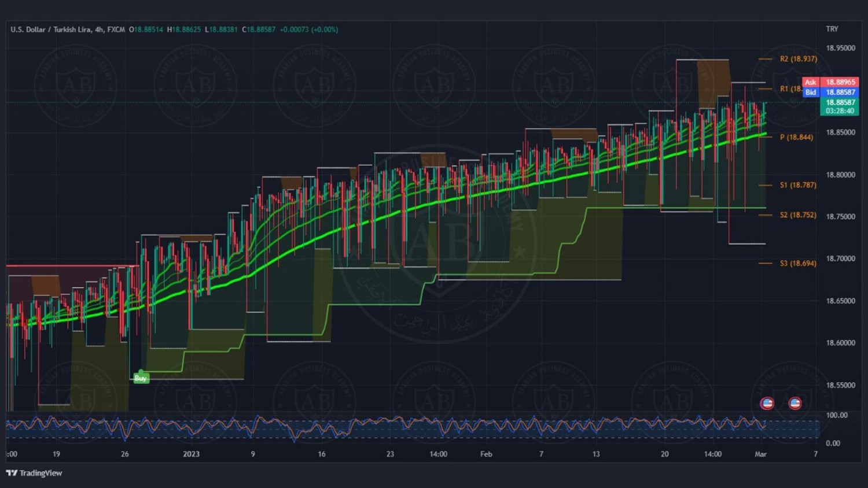Viewport: 868px width, 488px height.
Task: Click the 03:28:40 bar countdown timer
Action: [x=840, y=111]
